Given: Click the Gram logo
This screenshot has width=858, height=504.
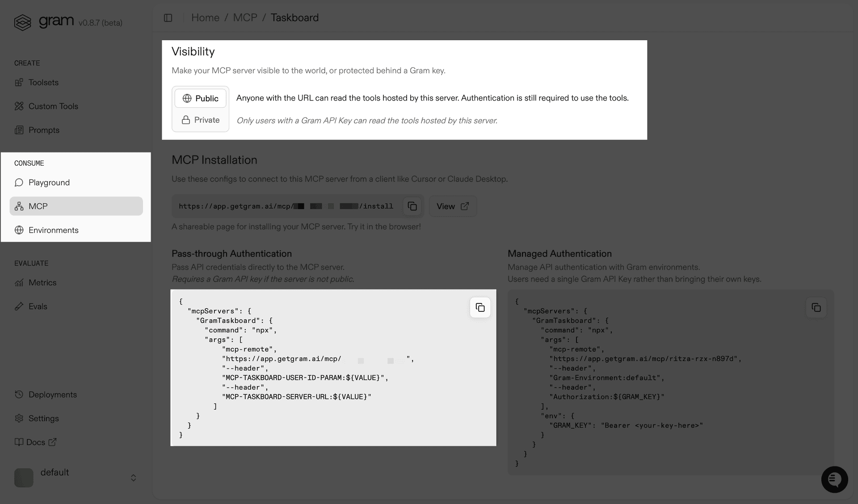Looking at the screenshot, I should pyautogui.click(x=23, y=22).
